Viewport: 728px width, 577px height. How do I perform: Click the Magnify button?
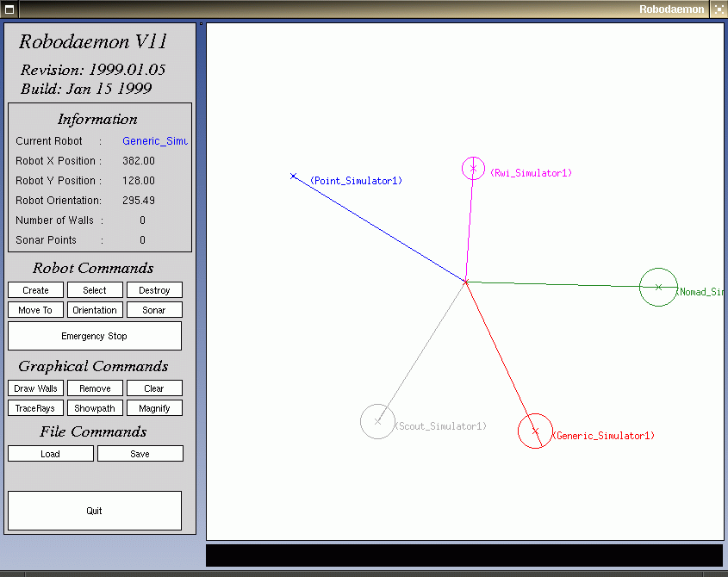coord(154,408)
